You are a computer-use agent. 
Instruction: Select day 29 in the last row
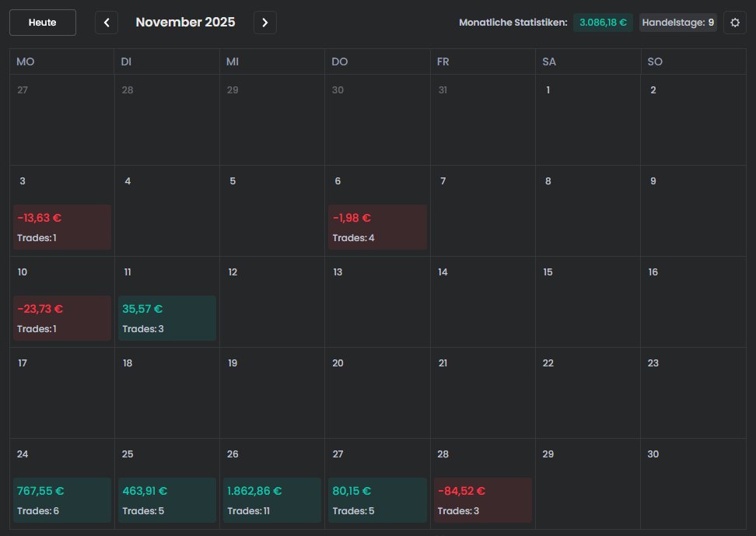pos(588,484)
